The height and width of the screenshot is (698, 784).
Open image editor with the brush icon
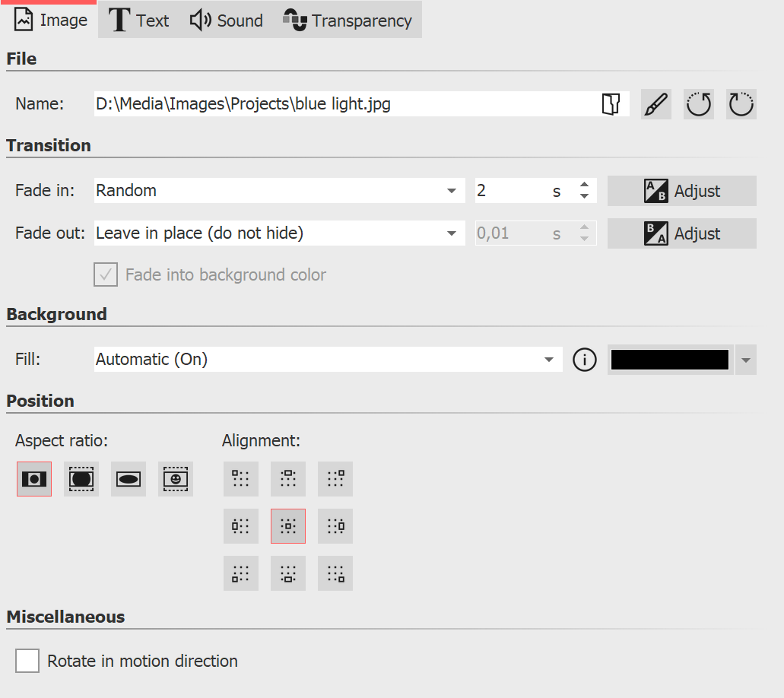(655, 104)
